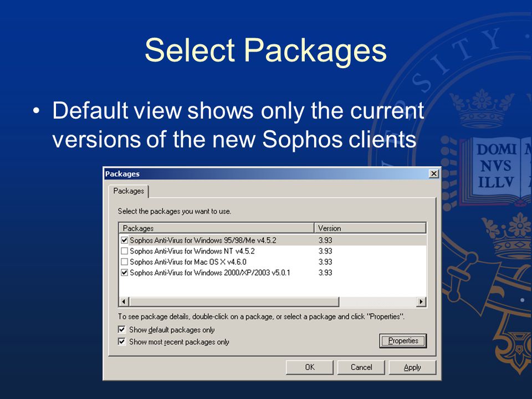Toggle Show default packages only

(x=122, y=330)
